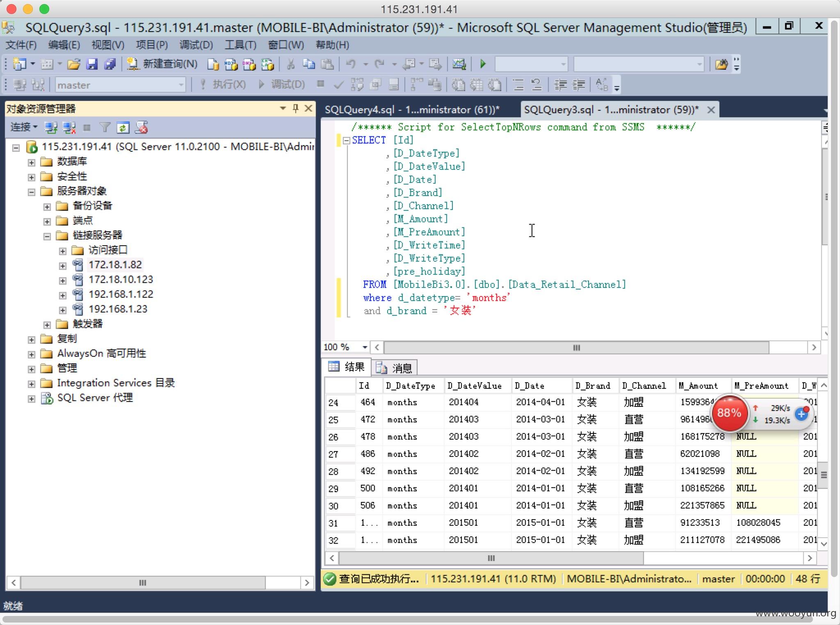
Task: Click the Filter funnel icon in Object Explorer
Action: pos(105,128)
